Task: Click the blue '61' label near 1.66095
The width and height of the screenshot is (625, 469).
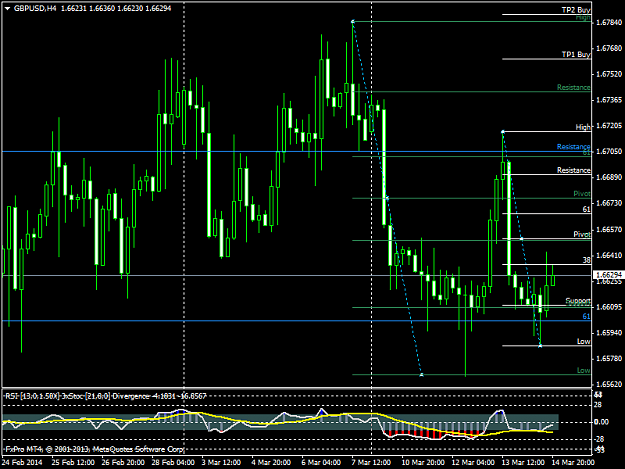Action: [586, 316]
